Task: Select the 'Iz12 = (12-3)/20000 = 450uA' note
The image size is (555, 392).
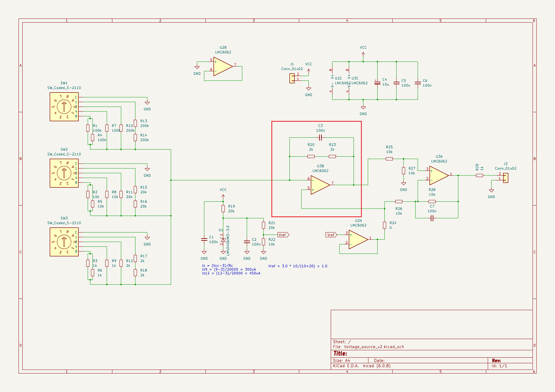Action: coord(231,273)
